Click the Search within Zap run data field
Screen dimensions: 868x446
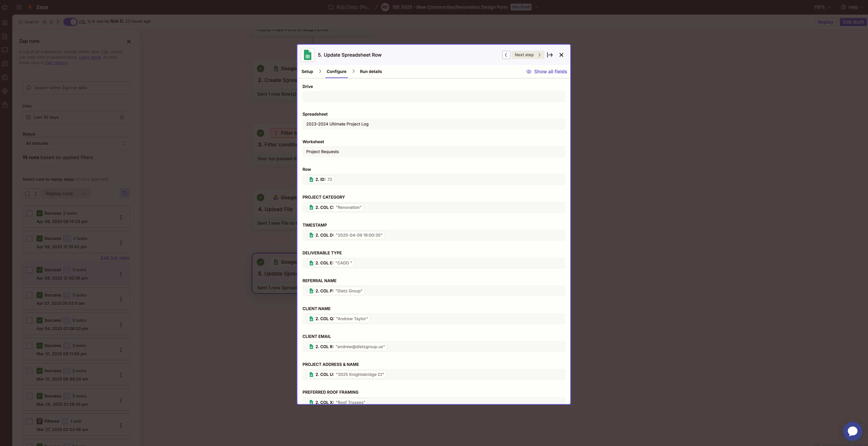point(76,88)
